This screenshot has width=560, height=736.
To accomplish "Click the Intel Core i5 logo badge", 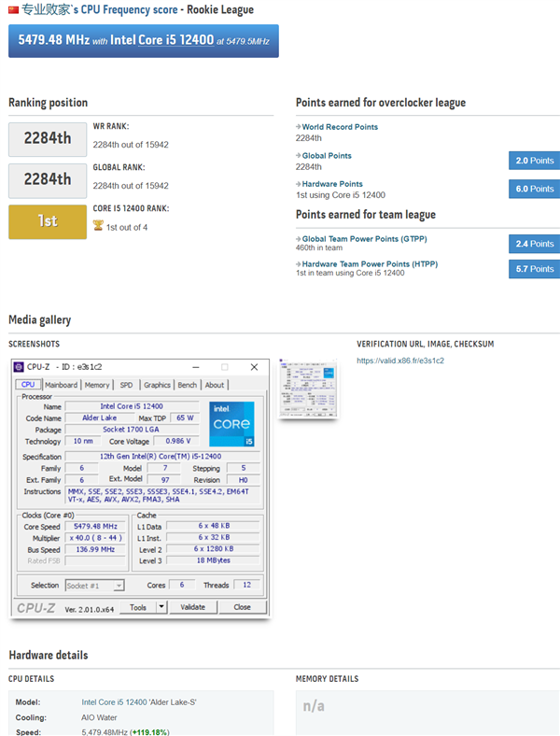I will [x=231, y=424].
